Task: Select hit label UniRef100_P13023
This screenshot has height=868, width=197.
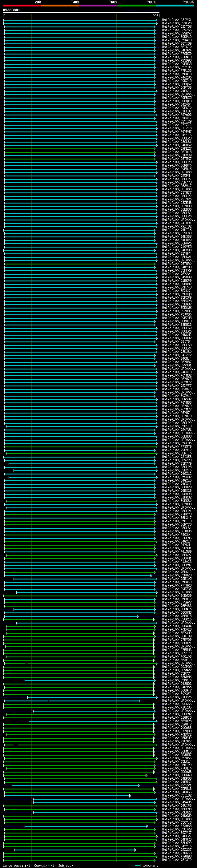Action: click(x=176, y=562)
